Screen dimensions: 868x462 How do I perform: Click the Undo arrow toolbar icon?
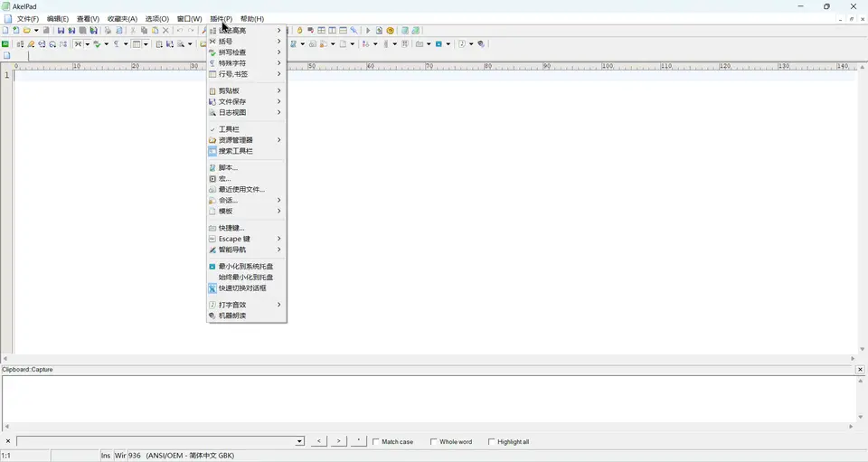[180, 31]
